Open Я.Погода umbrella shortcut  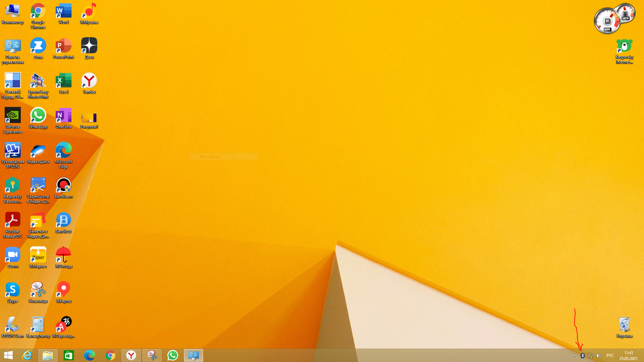click(63, 258)
